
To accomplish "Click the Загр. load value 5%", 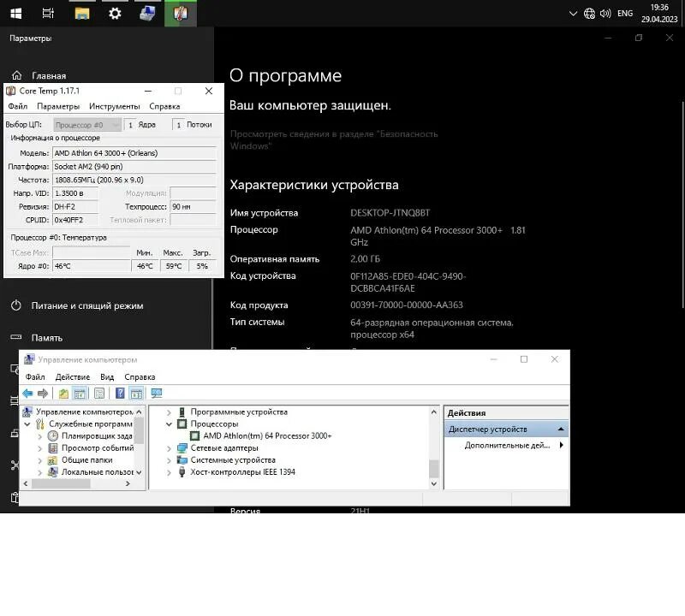I will click(x=202, y=266).
